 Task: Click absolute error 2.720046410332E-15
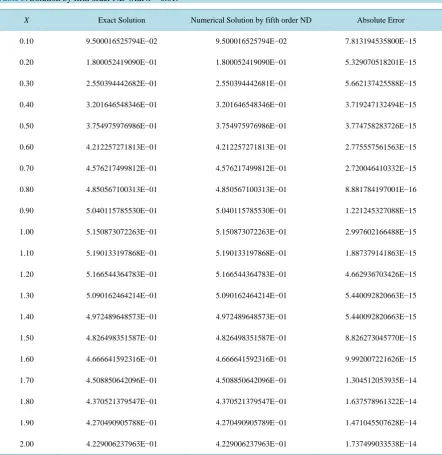tap(381, 168)
